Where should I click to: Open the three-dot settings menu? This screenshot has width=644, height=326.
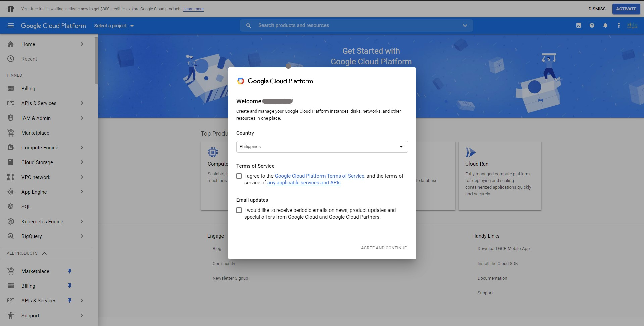pos(619,26)
